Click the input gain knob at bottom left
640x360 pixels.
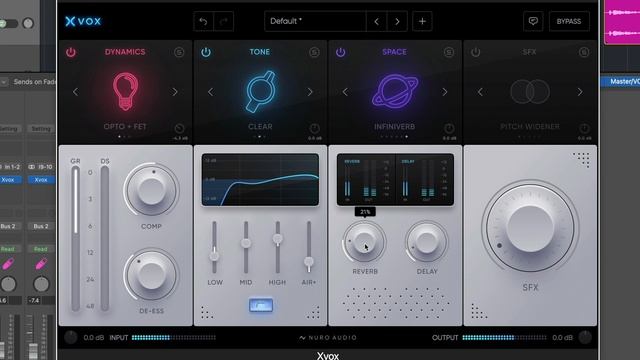tap(71, 338)
